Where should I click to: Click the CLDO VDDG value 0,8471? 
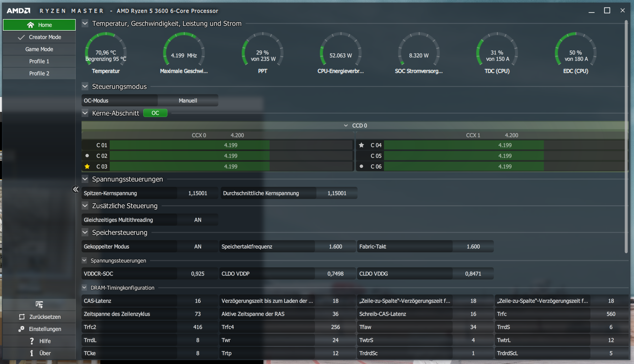(x=473, y=274)
